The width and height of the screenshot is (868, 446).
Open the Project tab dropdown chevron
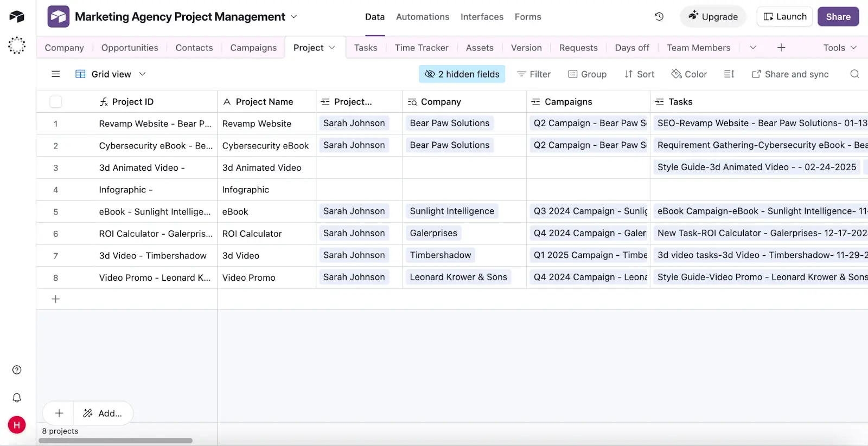coord(332,48)
